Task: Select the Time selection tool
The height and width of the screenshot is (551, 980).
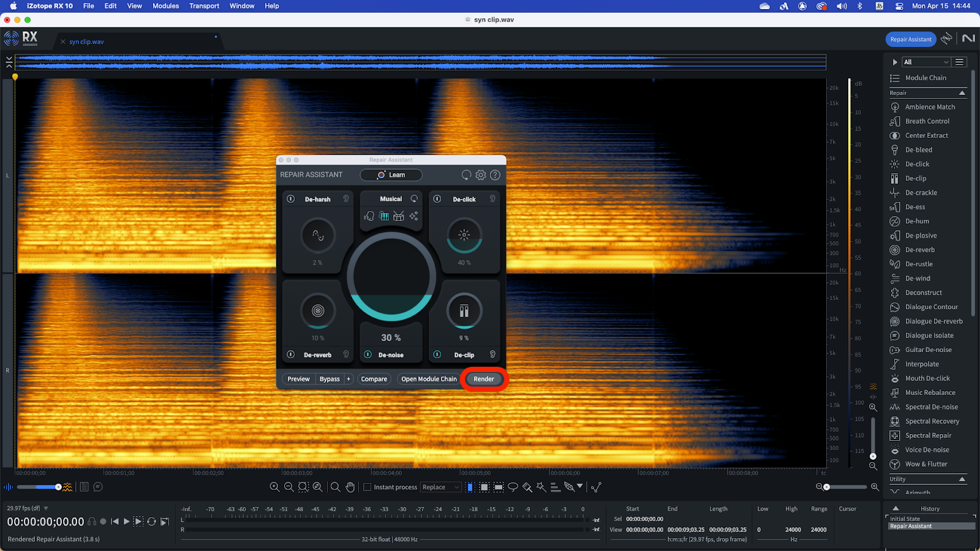Action: pos(470,487)
